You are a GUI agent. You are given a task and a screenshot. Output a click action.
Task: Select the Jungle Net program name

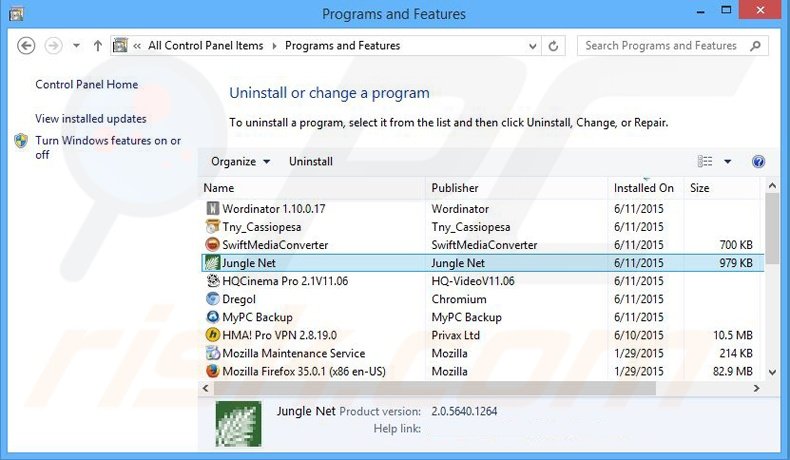(x=249, y=263)
